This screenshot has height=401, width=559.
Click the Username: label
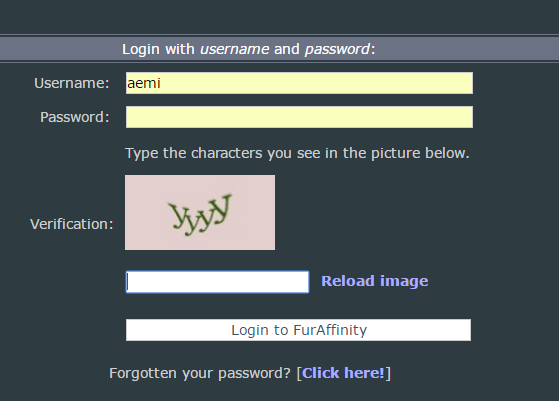coord(72,83)
